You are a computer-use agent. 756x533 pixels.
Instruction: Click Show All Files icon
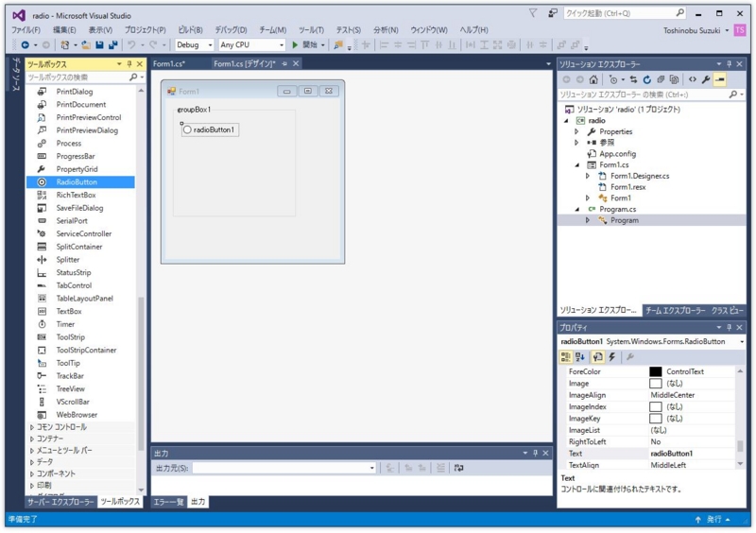pyautogui.click(x=674, y=79)
